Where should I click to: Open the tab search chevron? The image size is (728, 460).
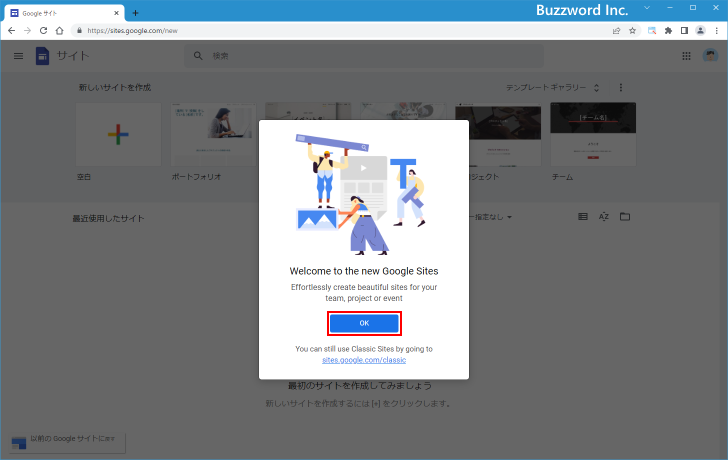[x=647, y=8]
